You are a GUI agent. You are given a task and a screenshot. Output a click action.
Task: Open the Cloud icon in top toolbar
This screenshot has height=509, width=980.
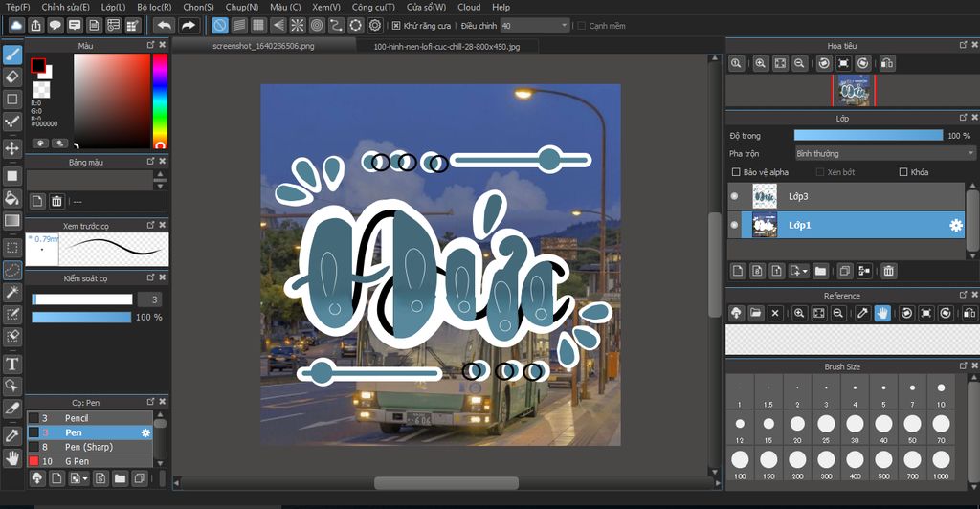(16, 26)
